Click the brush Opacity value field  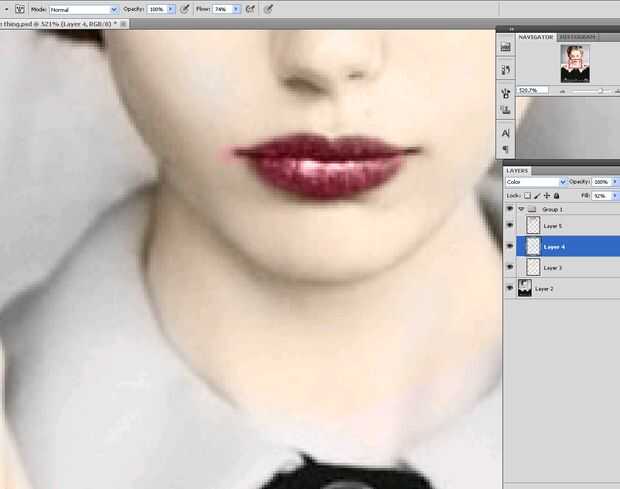coord(157,9)
